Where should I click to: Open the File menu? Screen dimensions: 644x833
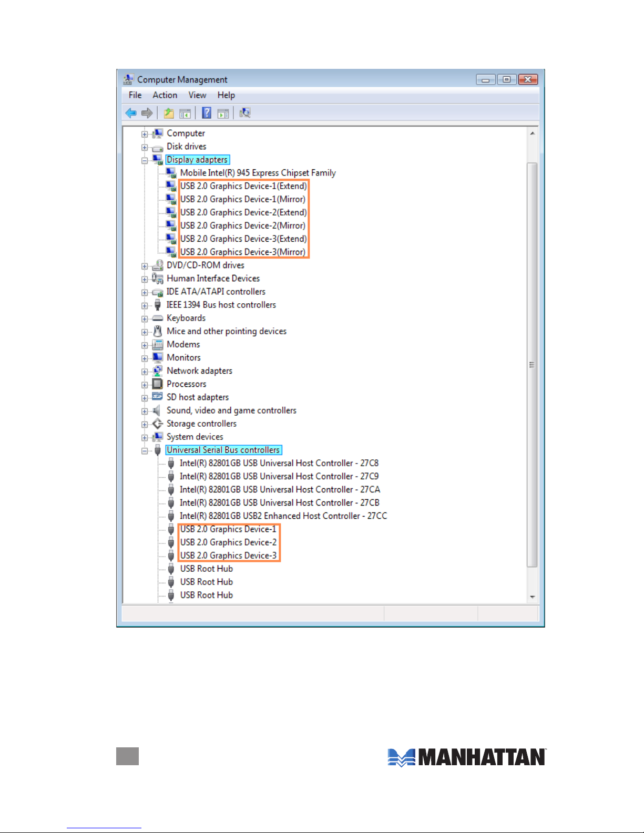[135, 95]
